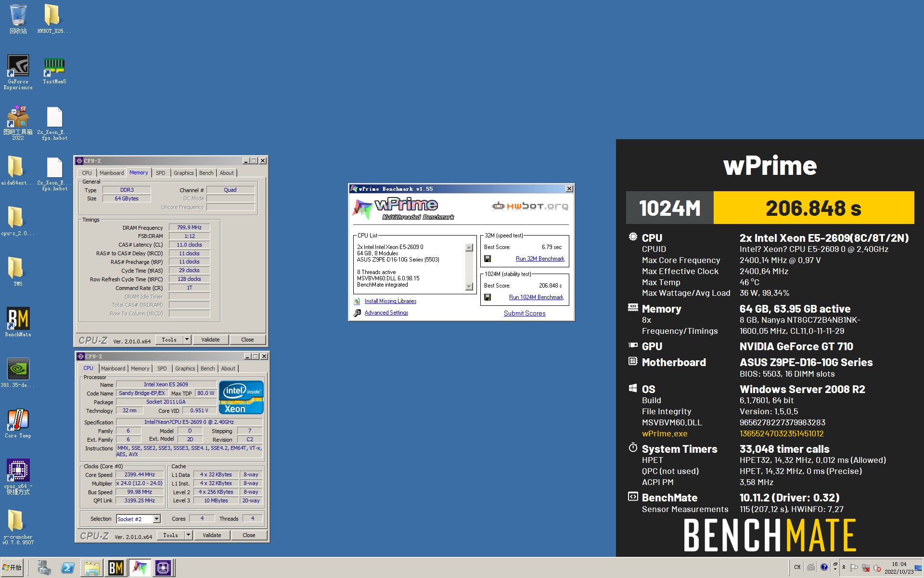
Task: Click the Core Speed value 2399.44 MHz
Action: click(x=140, y=474)
